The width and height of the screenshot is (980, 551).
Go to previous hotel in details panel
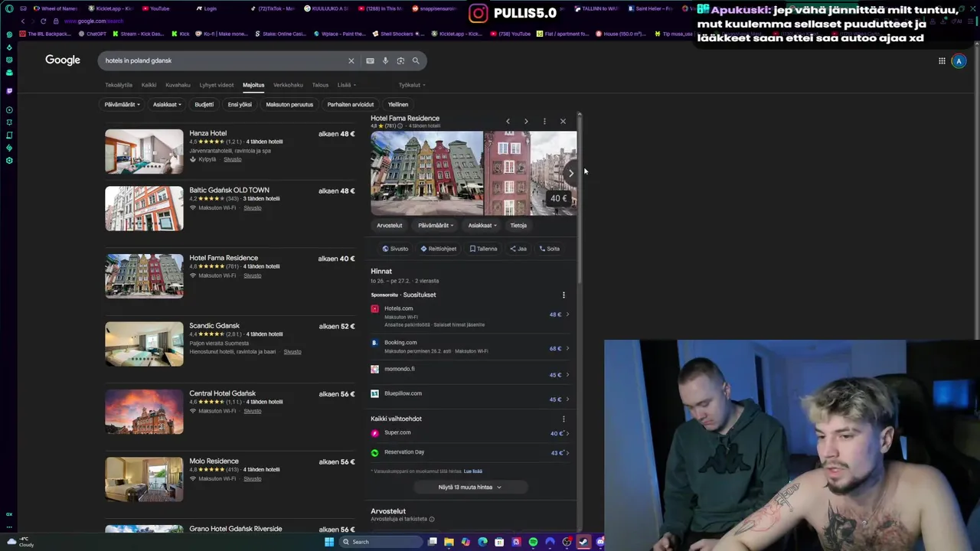(508, 121)
